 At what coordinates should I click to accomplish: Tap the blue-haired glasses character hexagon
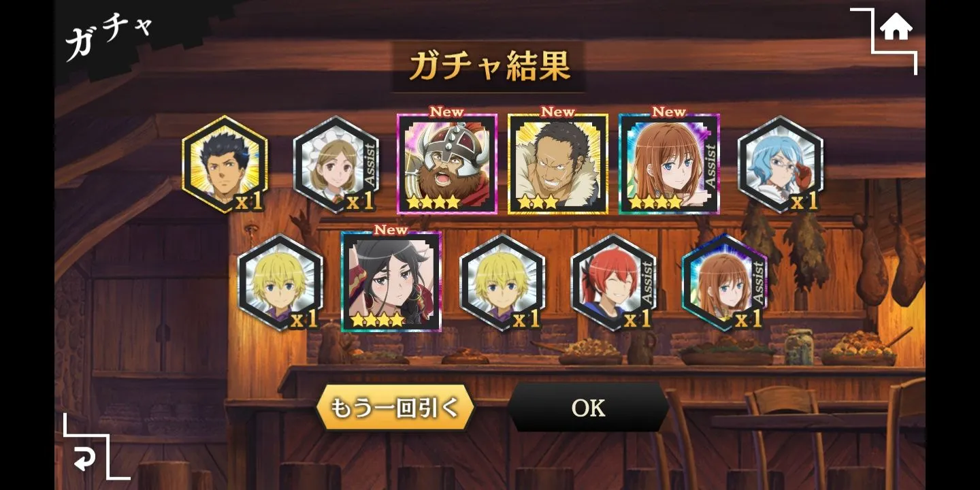click(x=781, y=164)
